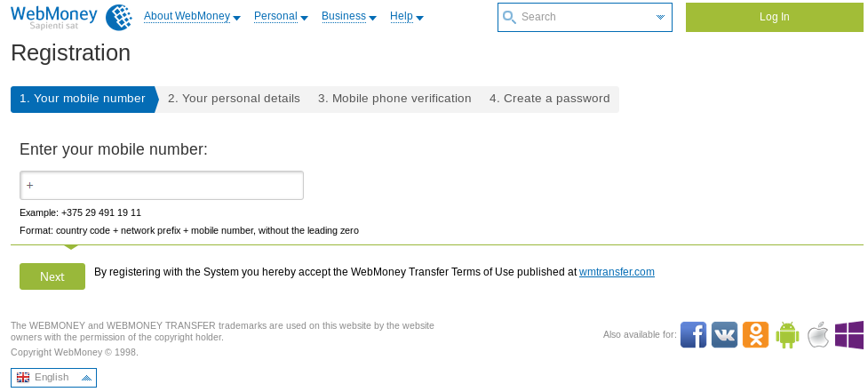
Task: Click the Apple iOS app icon
Action: [817, 334]
